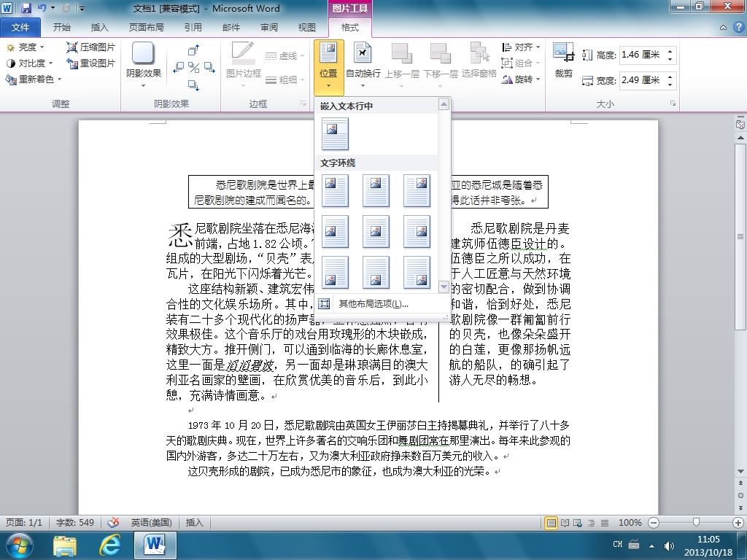
Task: Switch to 视图 (View) tab
Action: (307, 27)
